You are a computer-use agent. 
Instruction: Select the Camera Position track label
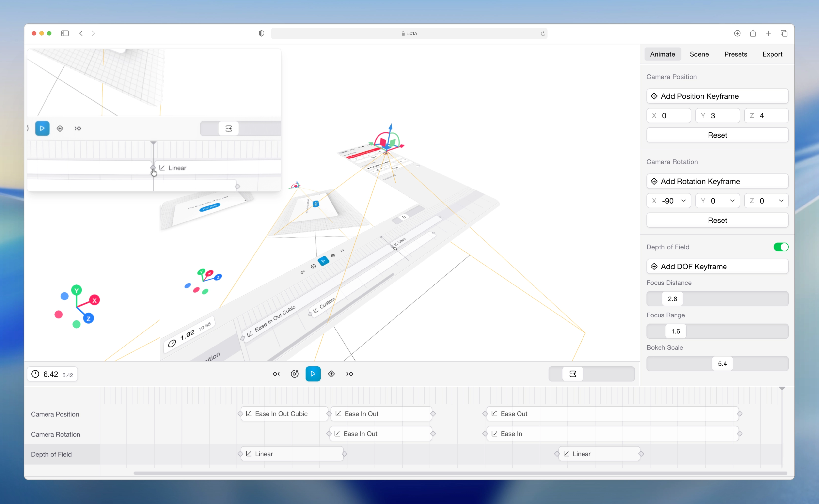(x=55, y=414)
